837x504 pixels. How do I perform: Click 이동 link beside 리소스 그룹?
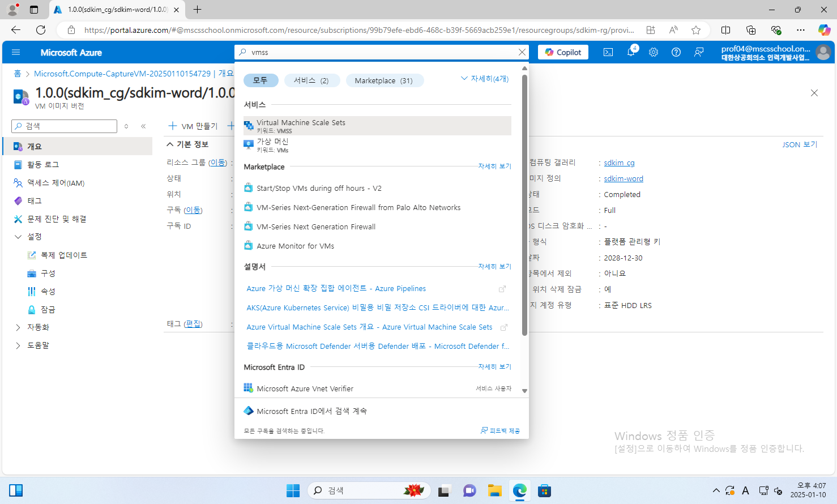click(x=217, y=163)
